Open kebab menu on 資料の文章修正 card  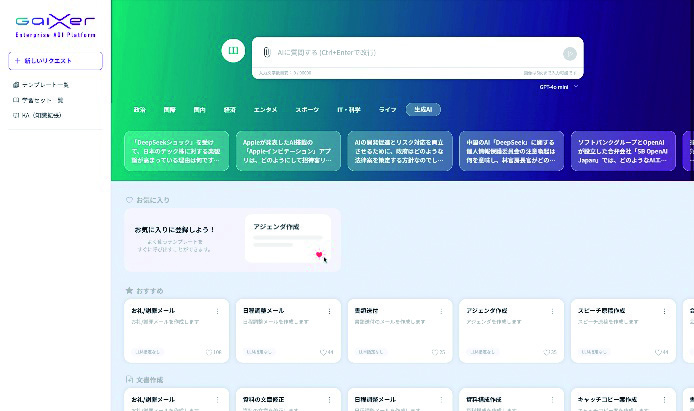(329, 400)
